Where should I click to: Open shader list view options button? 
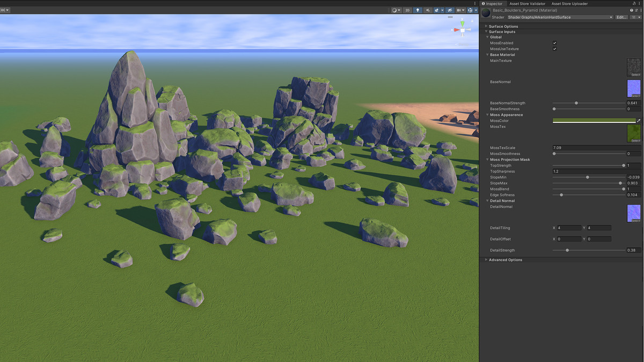click(635, 17)
